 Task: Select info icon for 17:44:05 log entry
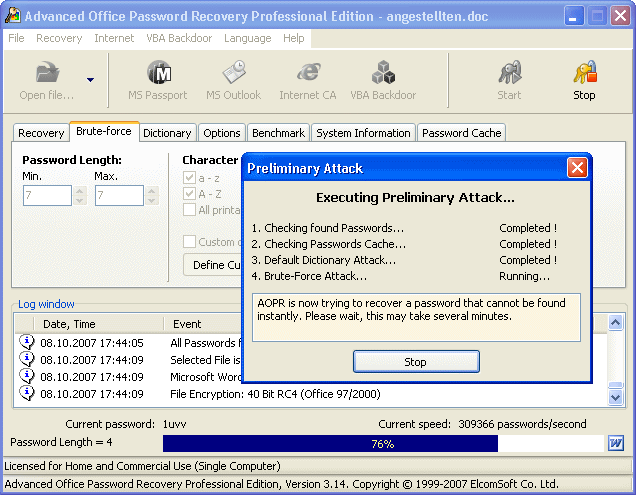27,342
